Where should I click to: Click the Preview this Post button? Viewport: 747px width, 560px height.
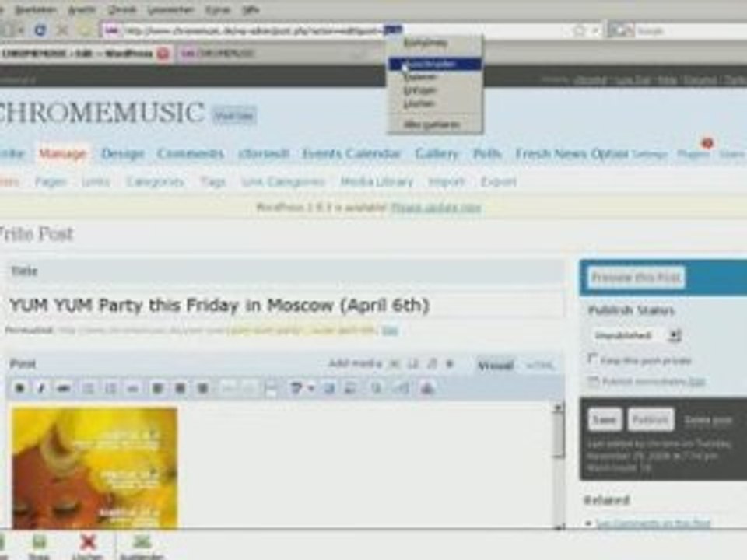pyautogui.click(x=636, y=277)
